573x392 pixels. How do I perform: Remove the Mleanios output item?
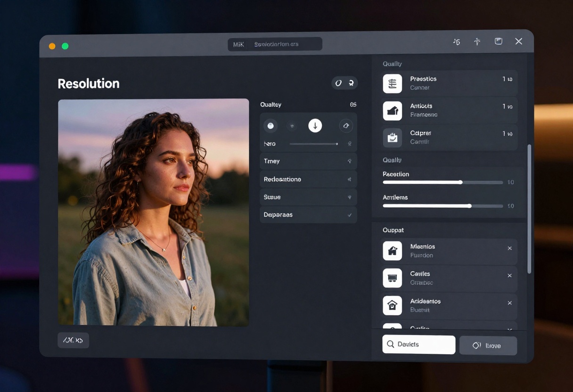[x=509, y=248]
